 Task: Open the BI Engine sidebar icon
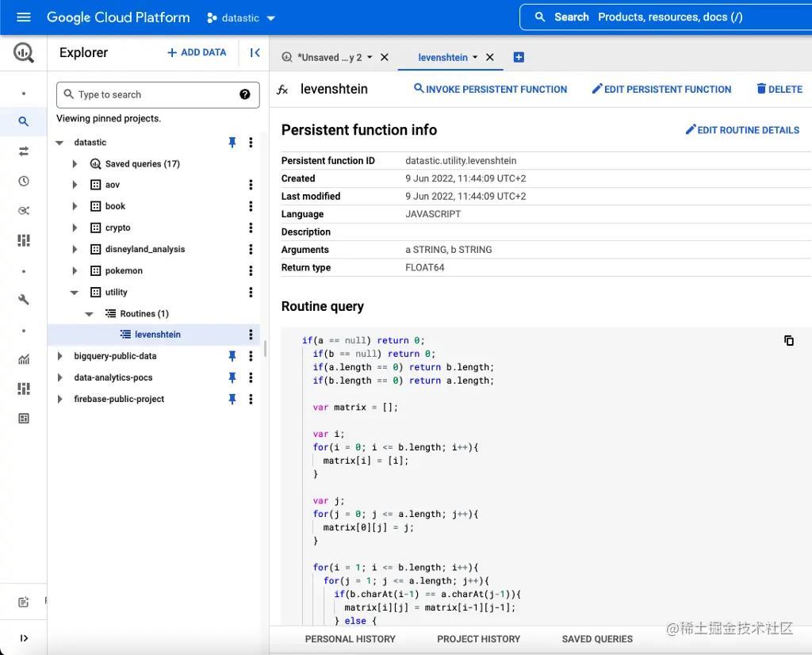click(x=23, y=389)
